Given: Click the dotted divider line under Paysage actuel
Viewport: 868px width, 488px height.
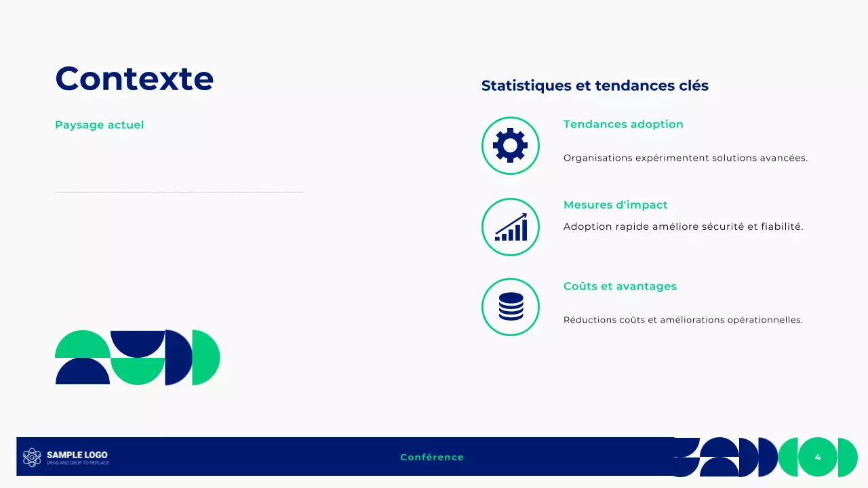Looking at the screenshot, I should (x=178, y=192).
